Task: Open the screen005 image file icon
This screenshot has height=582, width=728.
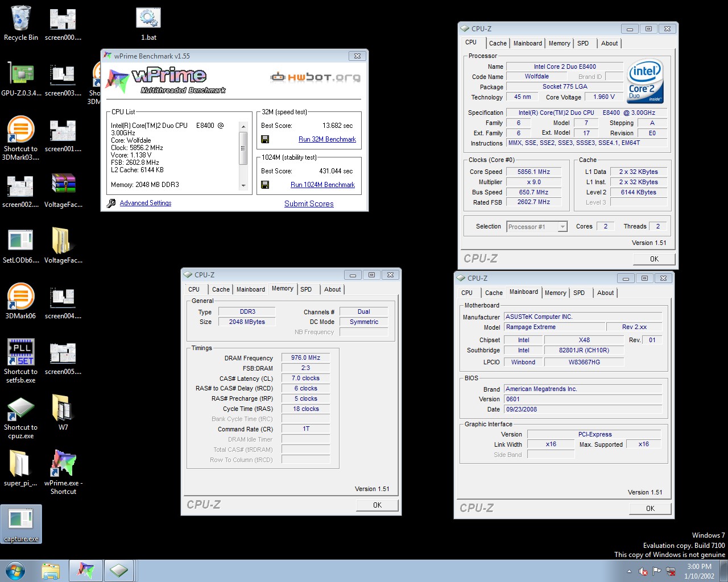Action: pos(63,357)
